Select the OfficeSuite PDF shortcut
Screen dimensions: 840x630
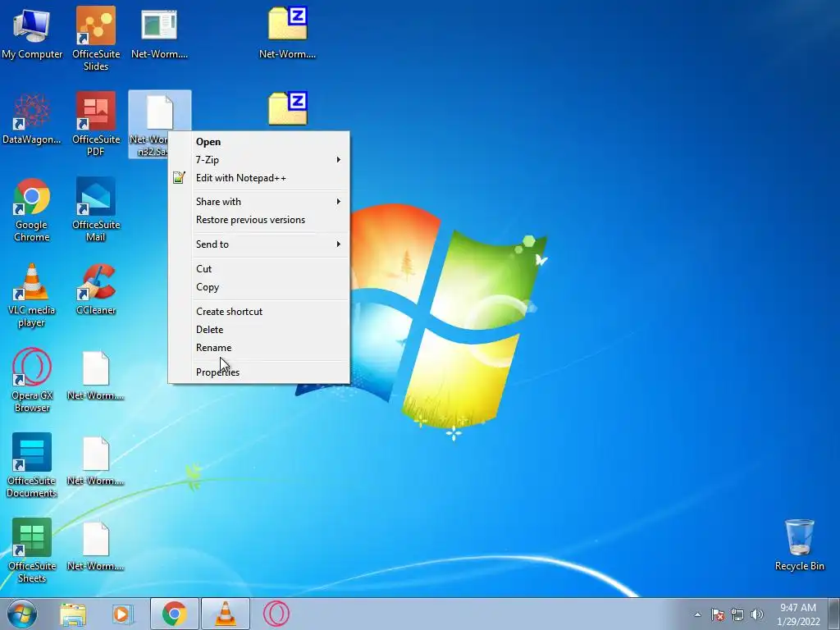coord(96,125)
